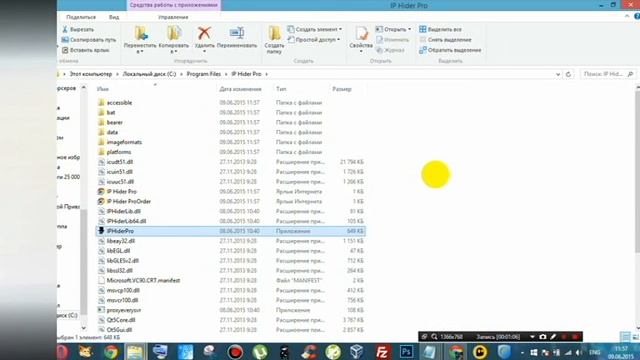
Task: Switch to the Управление ribbon tab
Action: 173,17
